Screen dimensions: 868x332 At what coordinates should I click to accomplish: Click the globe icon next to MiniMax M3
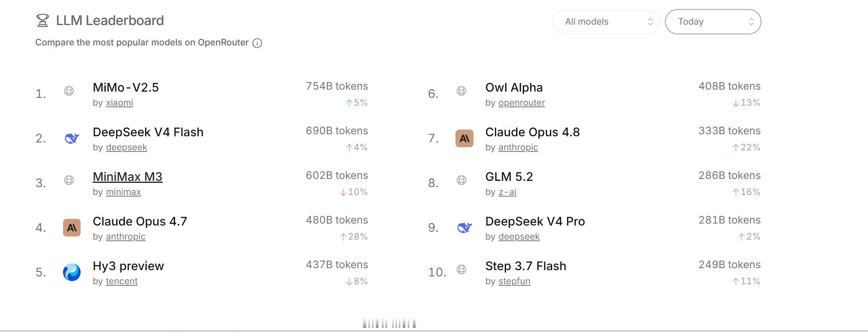pos(69,180)
